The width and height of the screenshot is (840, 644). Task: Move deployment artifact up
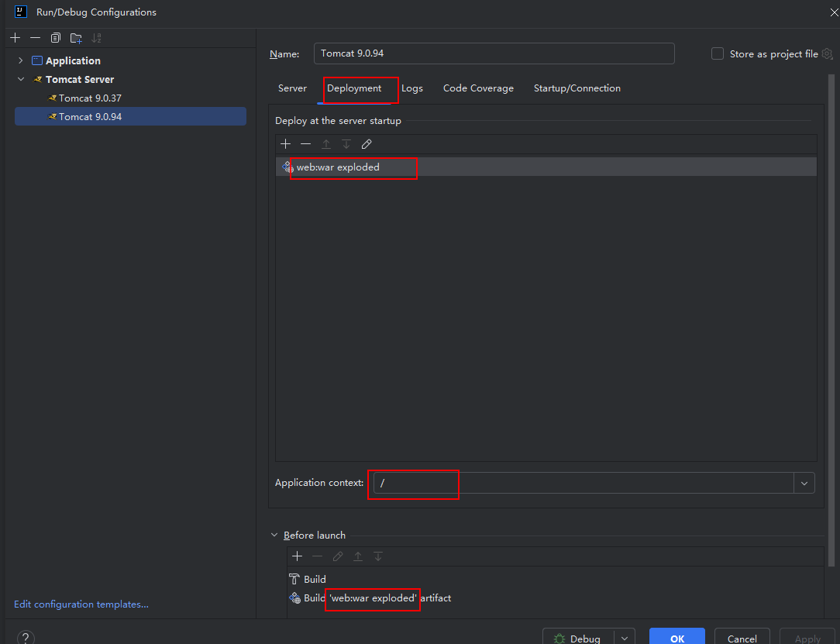pos(326,143)
